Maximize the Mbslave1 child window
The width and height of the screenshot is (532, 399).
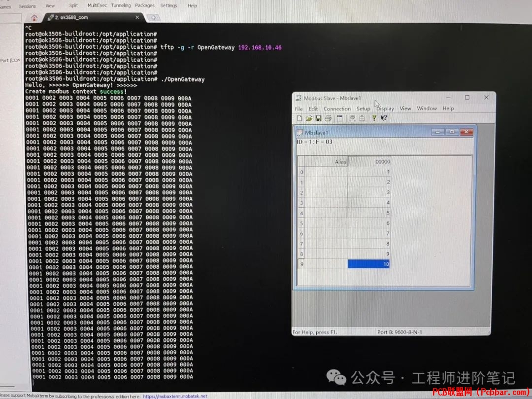tap(452, 132)
